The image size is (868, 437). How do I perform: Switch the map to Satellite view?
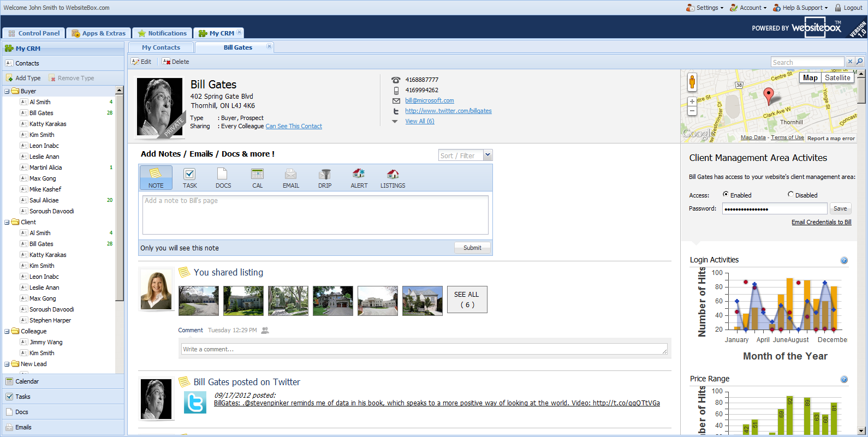[x=837, y=77]
